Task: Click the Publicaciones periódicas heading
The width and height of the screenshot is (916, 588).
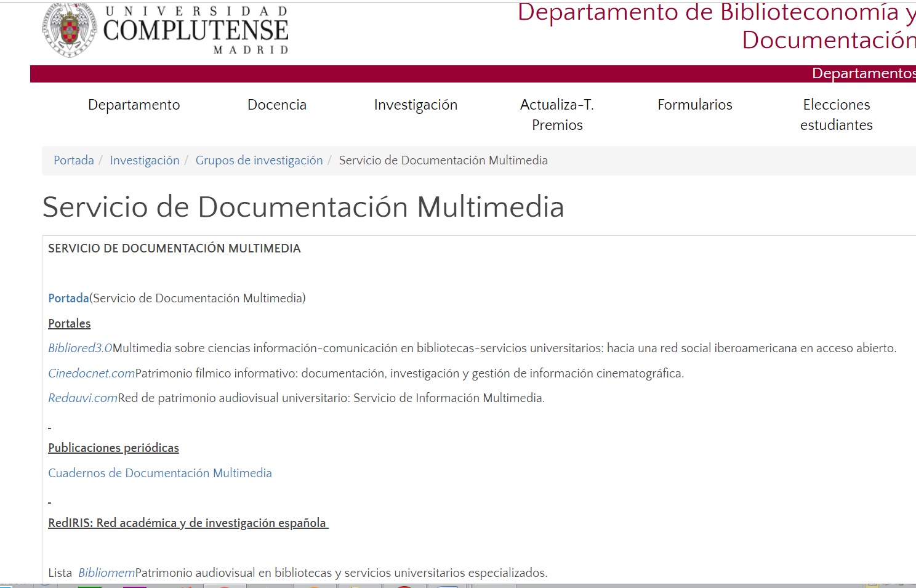Action: coord(114,448)
